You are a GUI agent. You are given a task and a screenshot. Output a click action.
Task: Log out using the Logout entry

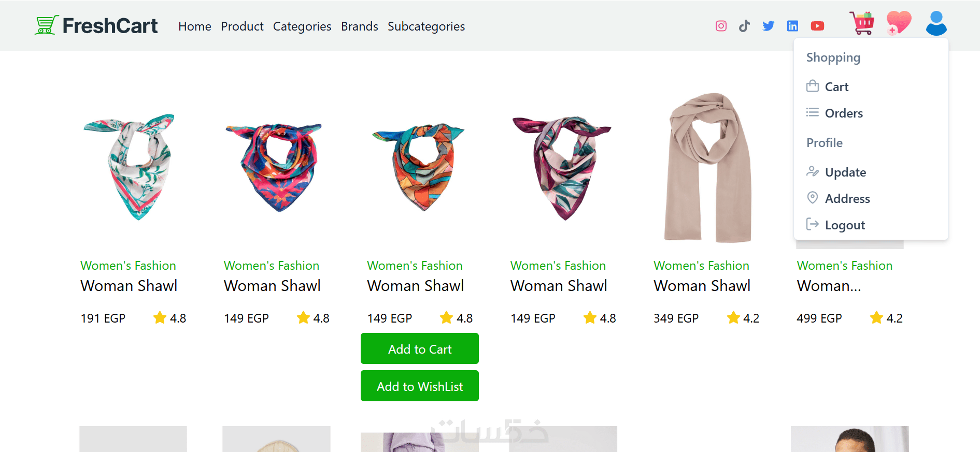coord(844,225)
